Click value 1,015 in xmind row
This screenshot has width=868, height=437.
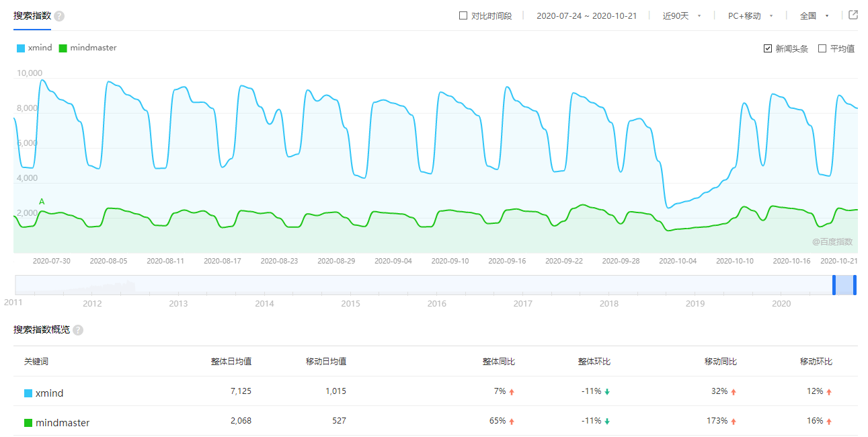335,391
